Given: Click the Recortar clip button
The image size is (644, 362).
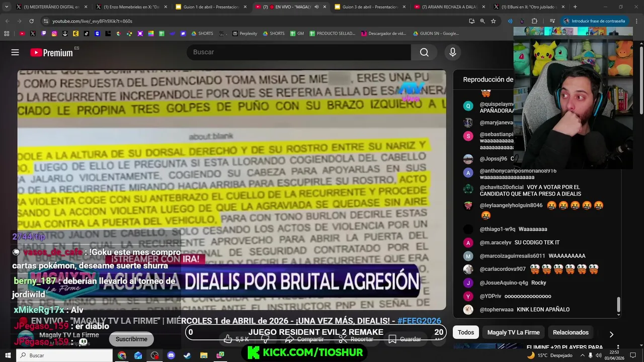Looking at the screenshot, I should [356, 339].
